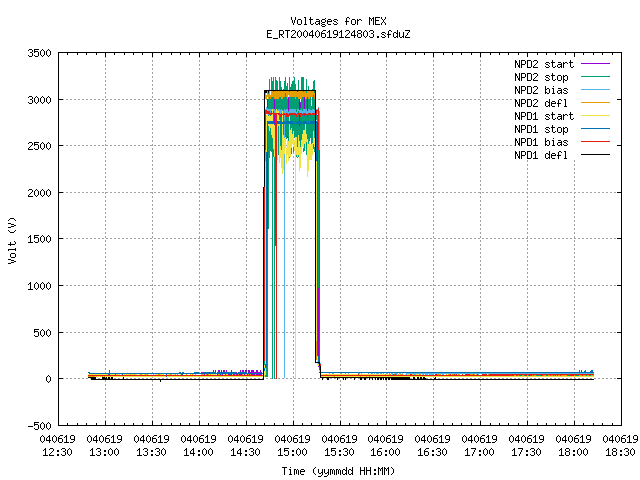The image size is (640, 480).
Task: Click the 1000 y-axis tick label
Action: (x=39, y=286)
